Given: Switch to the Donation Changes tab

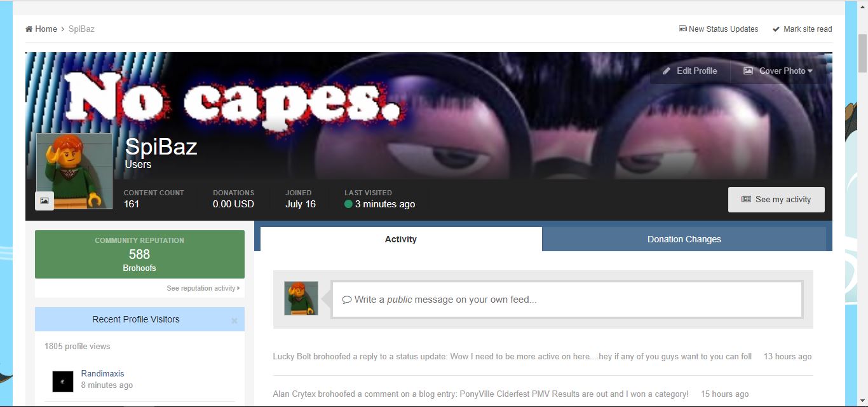Looking at the screenshot, I should (x=684, y=239).
